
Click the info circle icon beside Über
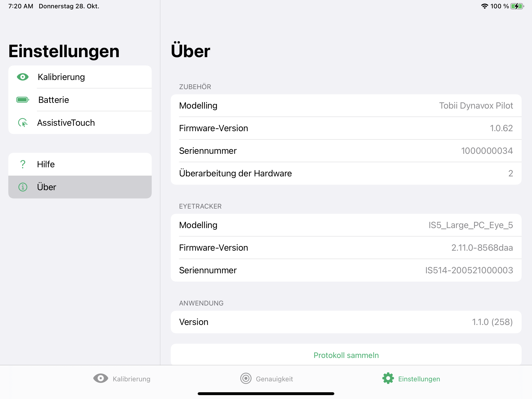(x=23, y=187)
